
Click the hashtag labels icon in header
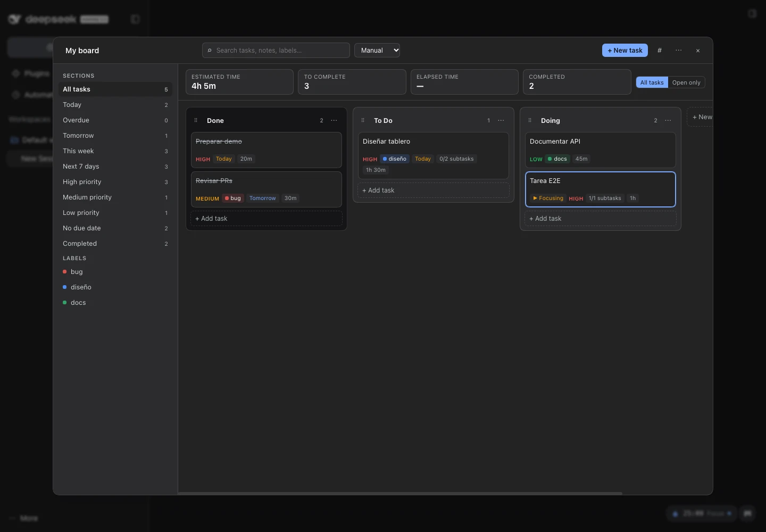660,51
